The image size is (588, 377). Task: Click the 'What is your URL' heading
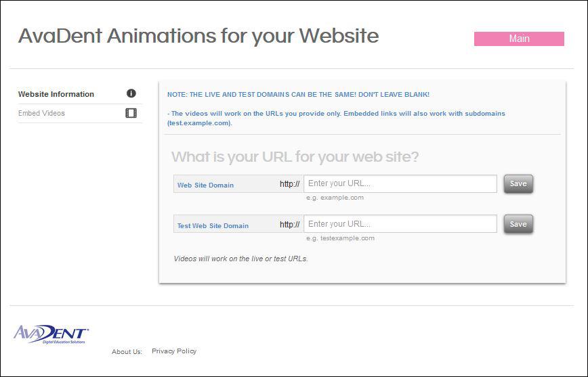tap(295, 156)
